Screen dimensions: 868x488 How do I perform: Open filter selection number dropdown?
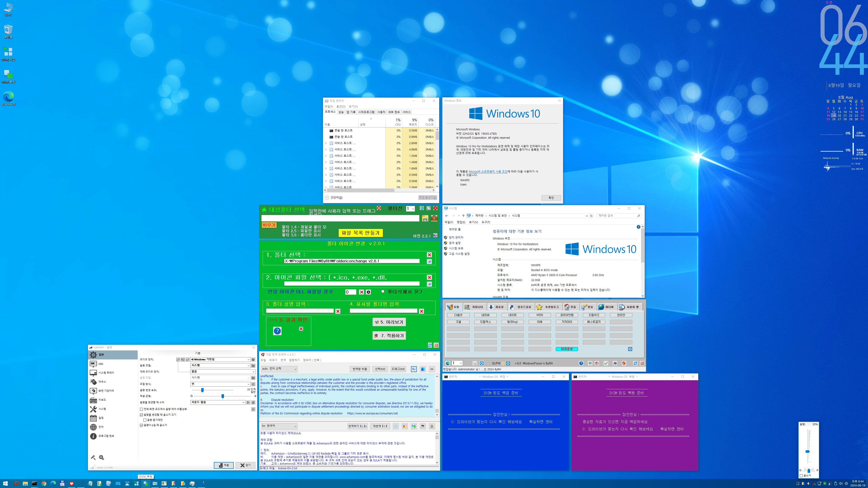(410, 209)
